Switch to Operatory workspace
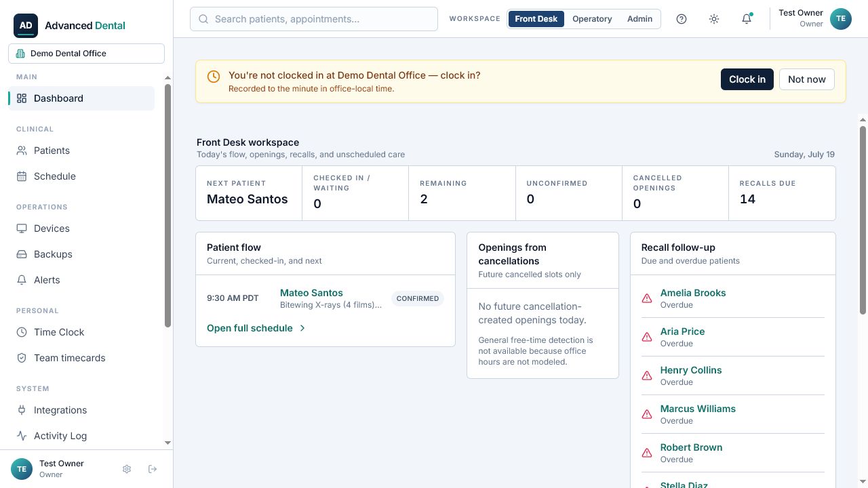 coord(592,19)
